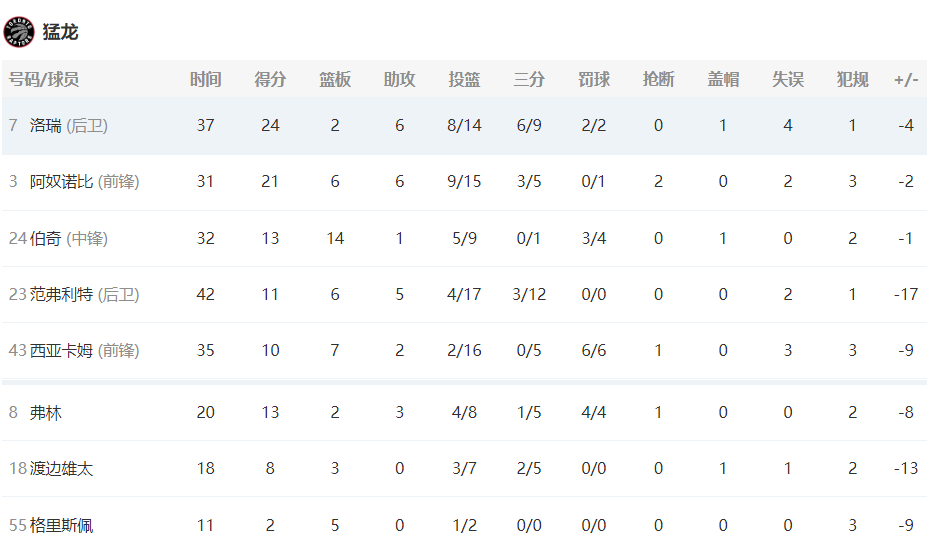This screenshot has height=550, width=939.
Task: Open the 猛龙 team name link
Action: coord(60,32)
